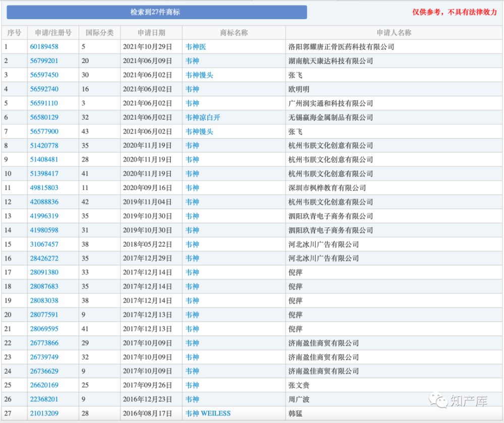Open trademark 韦神凉白开
The width and height of the screenshot is (504, 423).
203,117
